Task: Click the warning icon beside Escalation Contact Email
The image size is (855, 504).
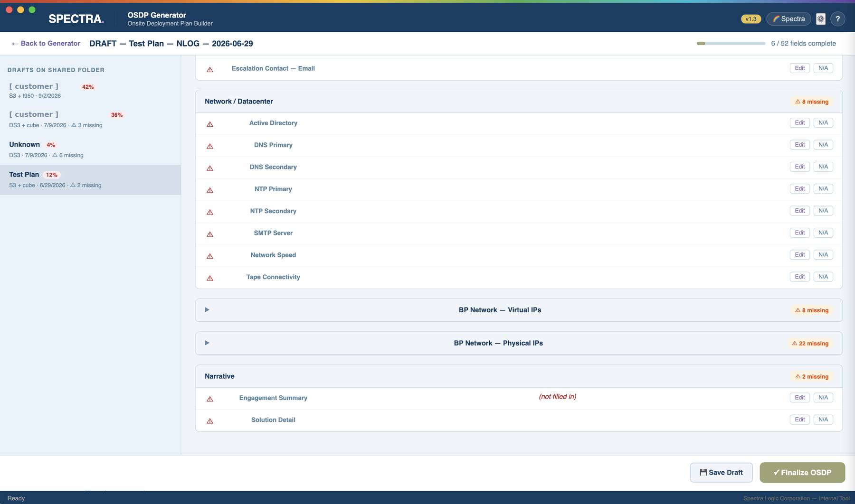Action: click(x=210, y=70)
